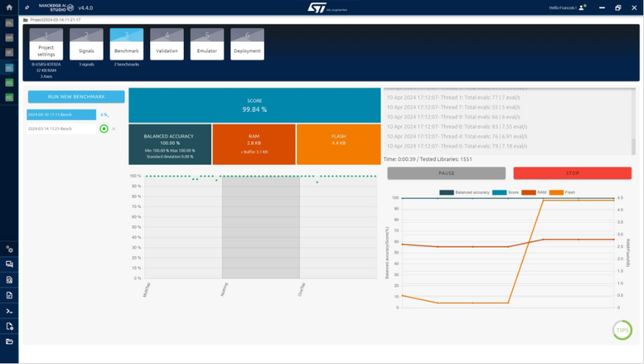Toggle Flash legend swatch in chart
The width and height of the screenshot is (644, 364).
tap(557, 192)
